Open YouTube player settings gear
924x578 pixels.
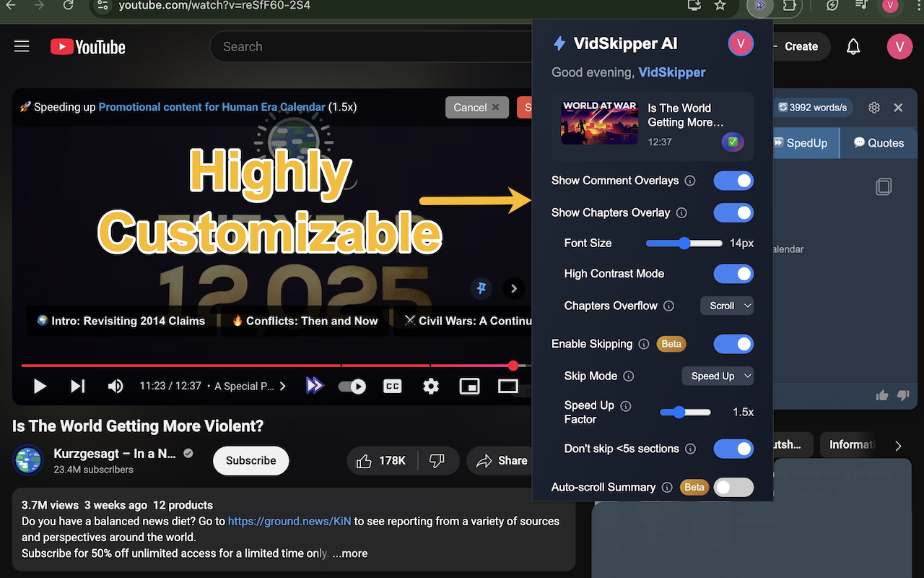[x=431, y=387]
